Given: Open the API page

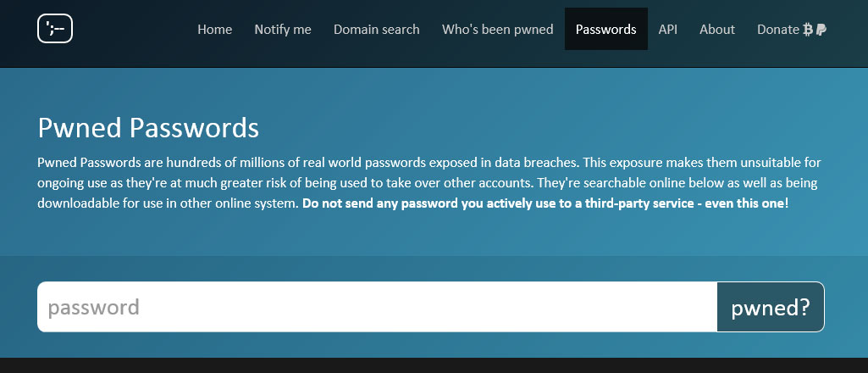Looking at the screenshot, I should click(x=667, y=30).
